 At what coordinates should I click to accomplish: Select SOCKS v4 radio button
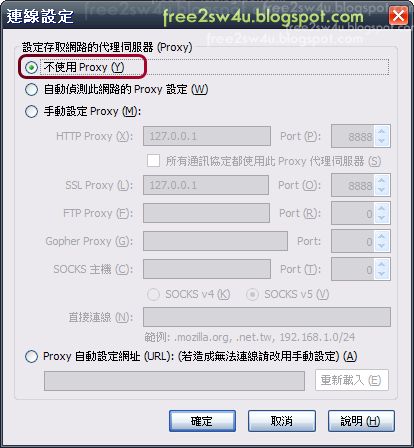click(x=153, y=294)
